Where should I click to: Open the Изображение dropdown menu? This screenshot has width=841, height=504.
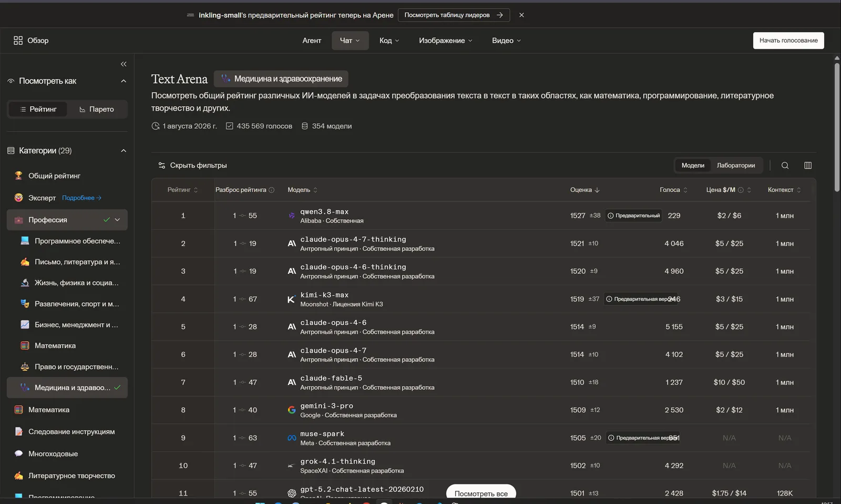(446, 40)
